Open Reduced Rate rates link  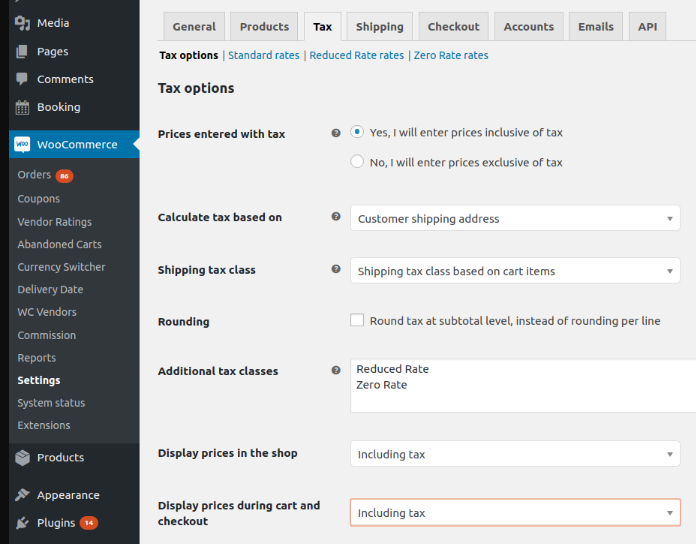(356, 55)
